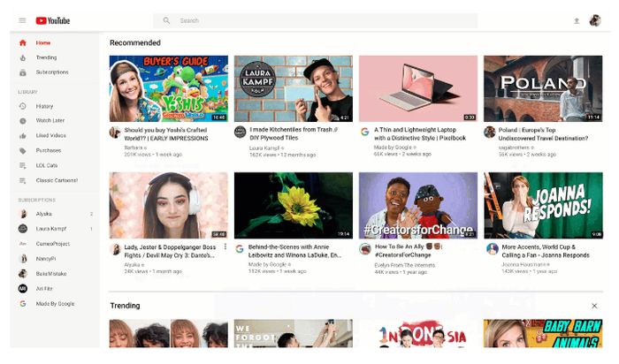Open title 'How To Be An Ally'

(409, 250)
